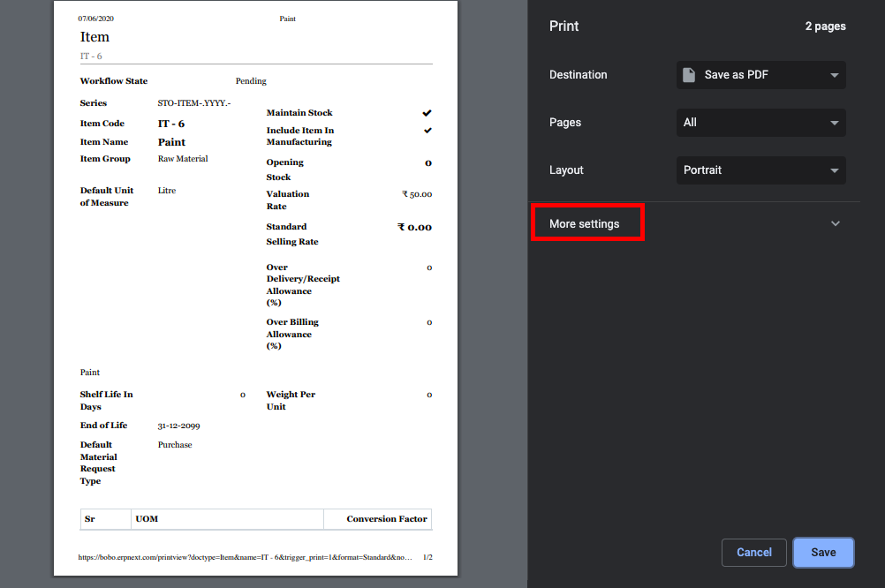The height and width of the screenshot is (588, 885).
Task: Click the 'Paint' item name value
Action: pos(171,142)
